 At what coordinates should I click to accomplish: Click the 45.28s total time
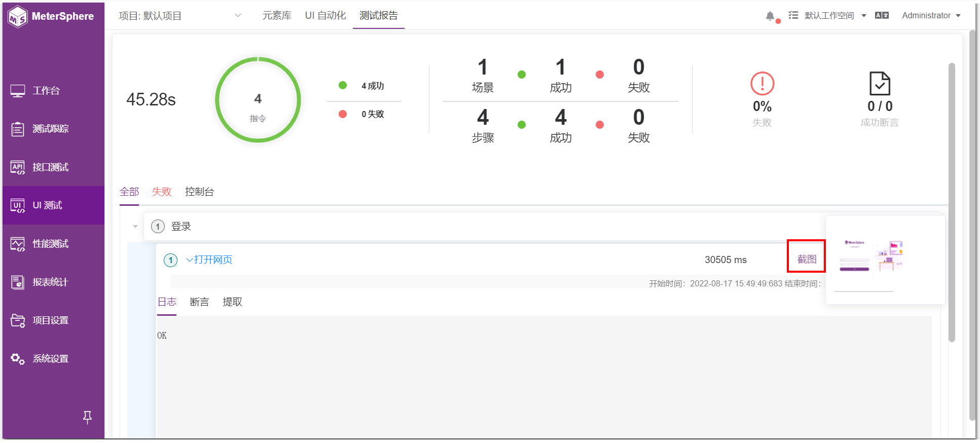click(151, 100)
